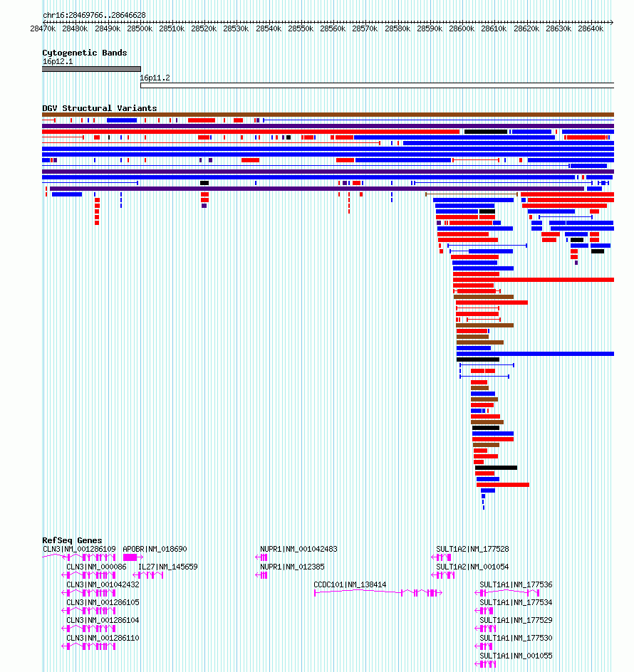Viewport: 634px width, 672px height.
Task: Click the 16p11.2 band label
Action: pos(155,78)
